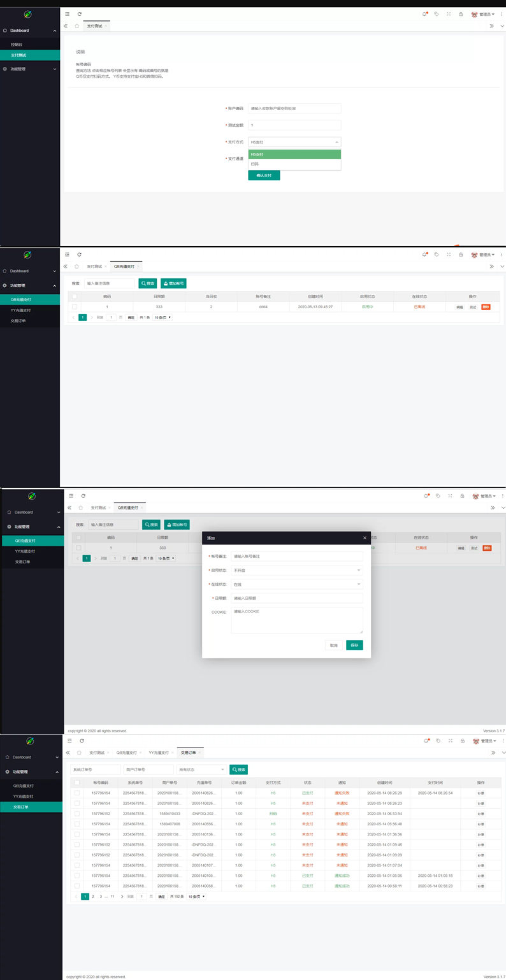Open the 所有状态 filter dropdown
Image resolution: width=506 pixels, height=980 pixels.
tap(201, 769)
